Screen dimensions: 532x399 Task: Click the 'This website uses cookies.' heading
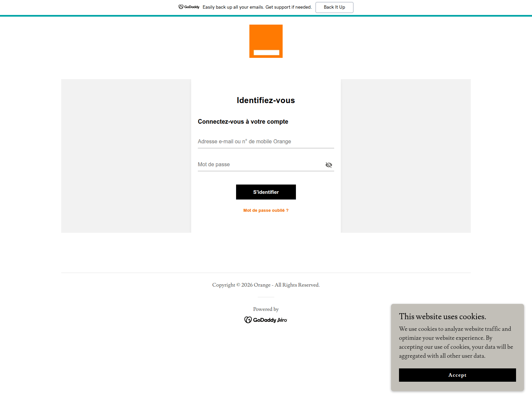(443, 317)
